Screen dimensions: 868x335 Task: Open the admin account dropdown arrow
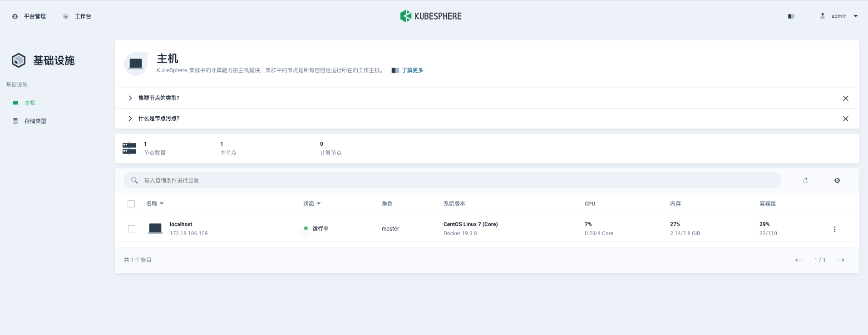[856, 16]
